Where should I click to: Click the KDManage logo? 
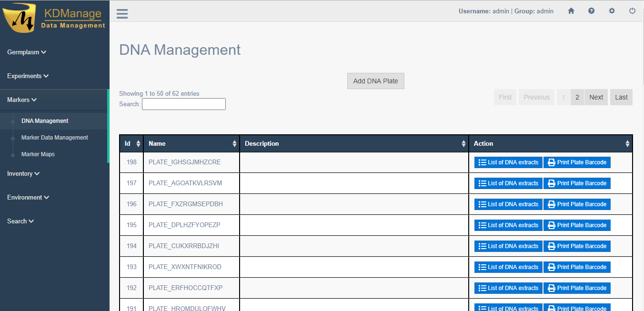54,19
